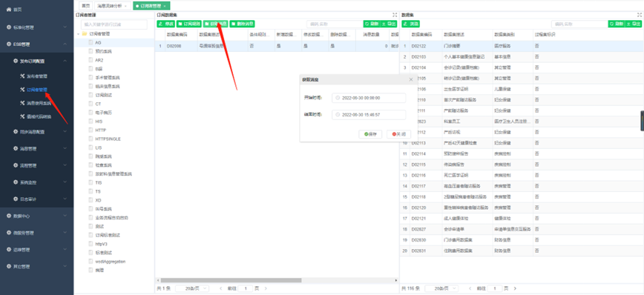Viewport: 644px width, 295px height.
Task: Set the 开始时间 date field
Action: 369,98
